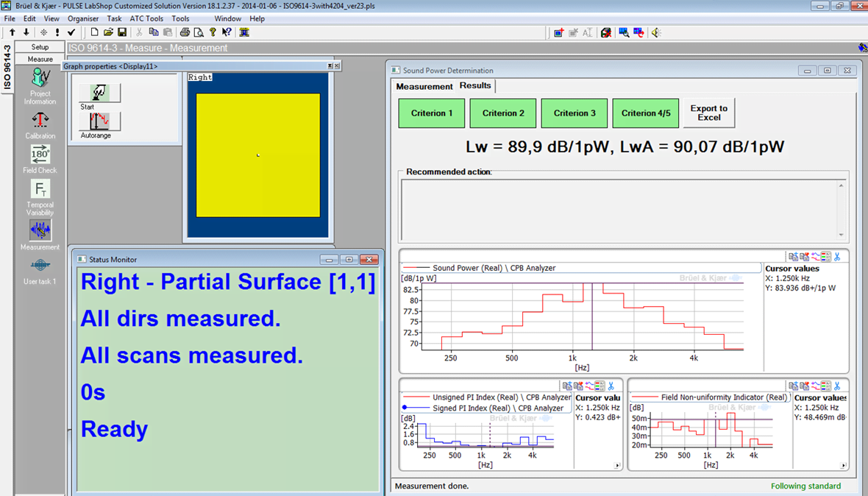Viewport: 868px width, 496px height.
Task: Click the speaker icon in top toolbar
Action: point(656,32)
